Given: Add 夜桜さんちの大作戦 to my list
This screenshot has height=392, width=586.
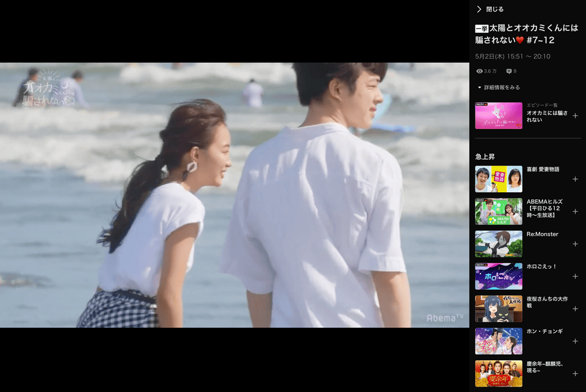Looking at the screenshot, I should coord(575,309).
